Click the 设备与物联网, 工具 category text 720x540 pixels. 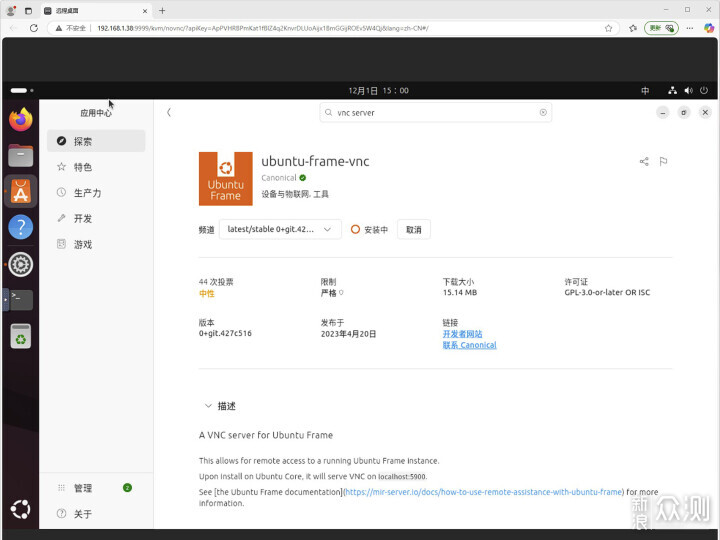[x=295, y=194]
